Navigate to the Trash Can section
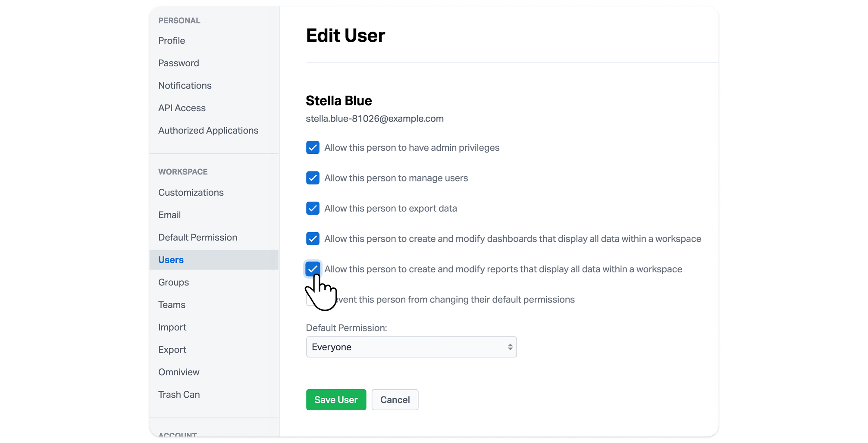868x443 pixels. tap(179, 394)
